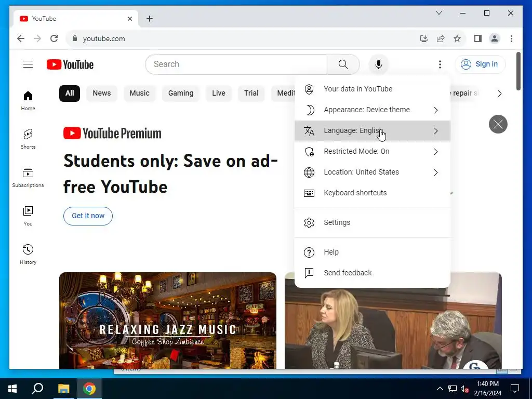Screen dimensions: 532x399
Task: Click the address bar URL youtube.com
Action: tap(104, 38)
